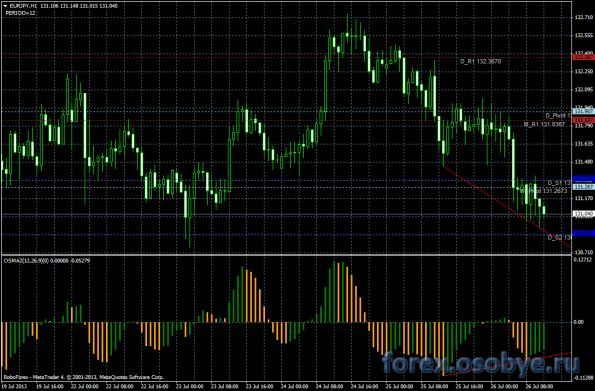Click the -0.11288 indicator scale value

583,377
